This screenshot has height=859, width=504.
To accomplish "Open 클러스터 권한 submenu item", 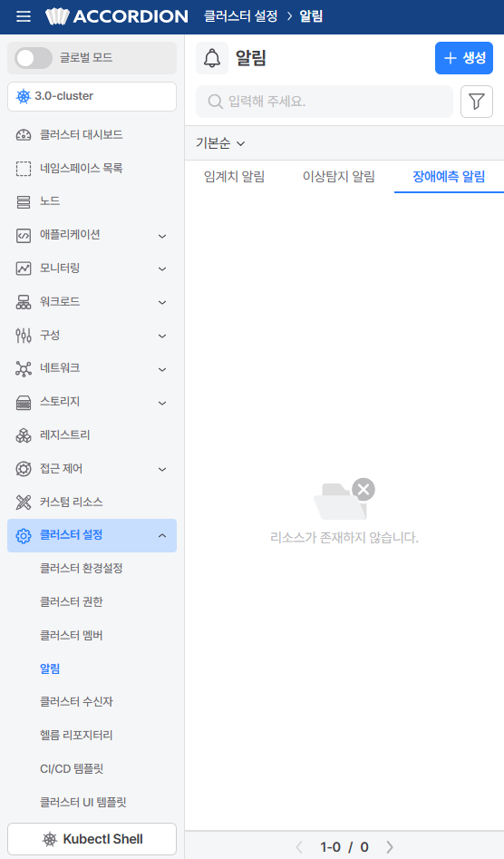I will click(71, 601).
